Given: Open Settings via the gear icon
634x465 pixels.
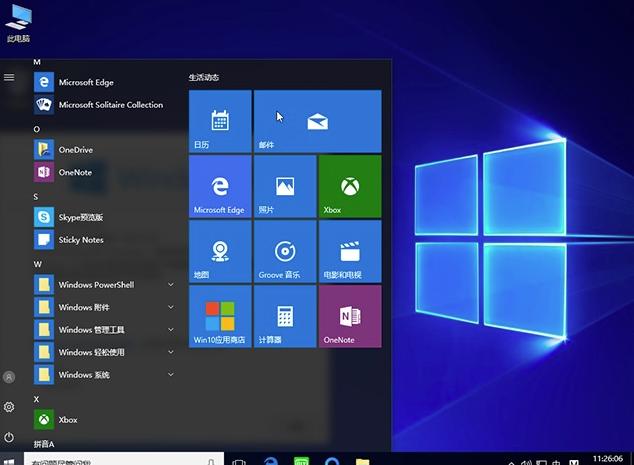Looking at the screenshot, I should [9, 407].
